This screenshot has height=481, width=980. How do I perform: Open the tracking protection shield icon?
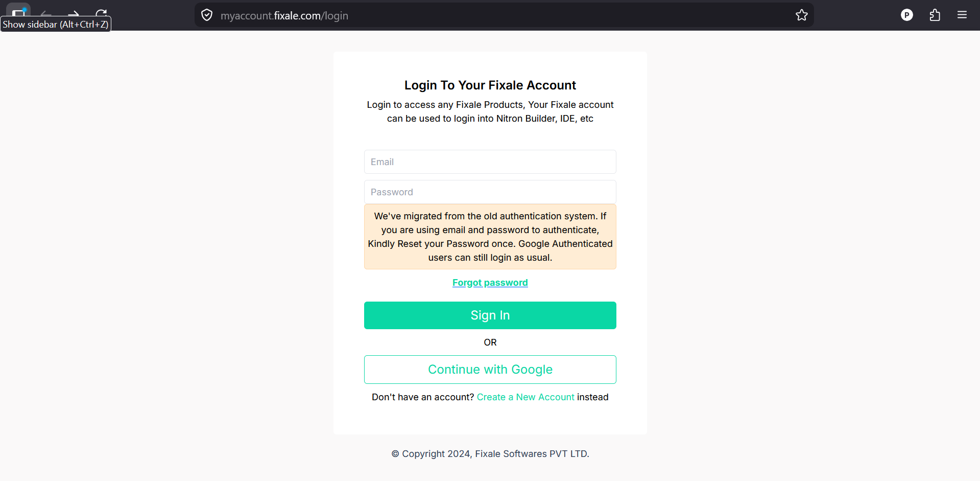click(x=207, y=15)
